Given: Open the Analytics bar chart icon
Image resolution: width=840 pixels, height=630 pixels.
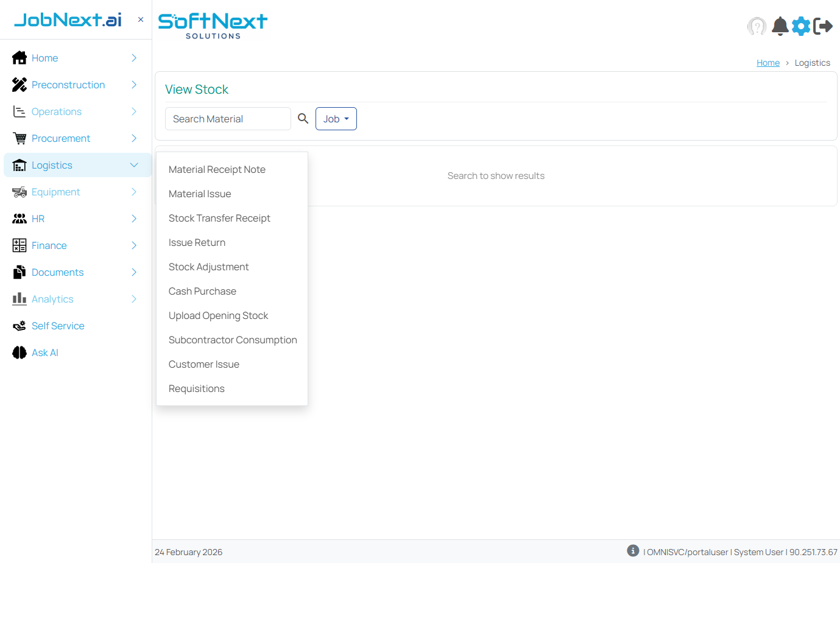Looking at the screenshot, I should [19, 299].
